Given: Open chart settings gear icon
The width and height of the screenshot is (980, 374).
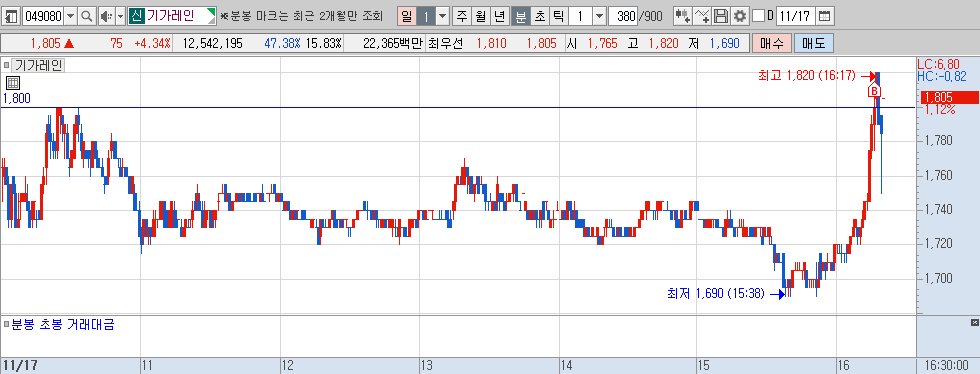Looking at the screenshot, I should (x=740, y=16).
